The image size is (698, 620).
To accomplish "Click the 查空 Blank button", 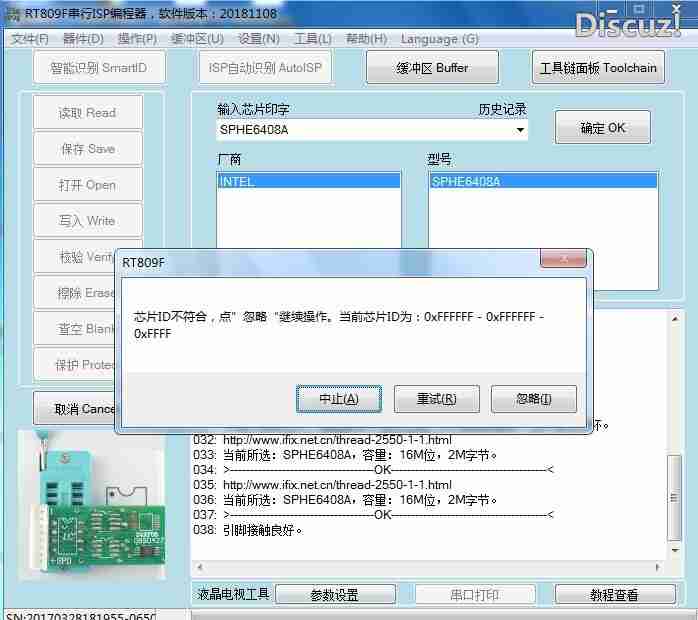I will pyautogui.click(x=74, y=329).
